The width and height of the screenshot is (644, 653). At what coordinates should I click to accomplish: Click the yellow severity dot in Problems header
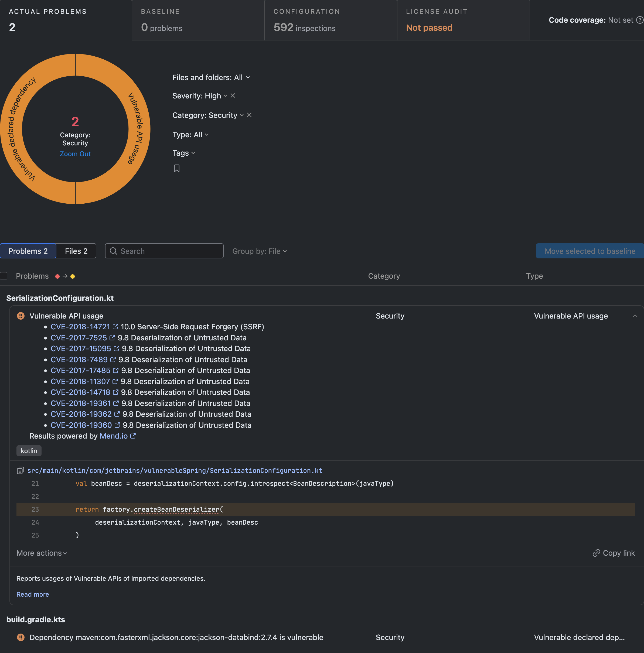point(72,276)
